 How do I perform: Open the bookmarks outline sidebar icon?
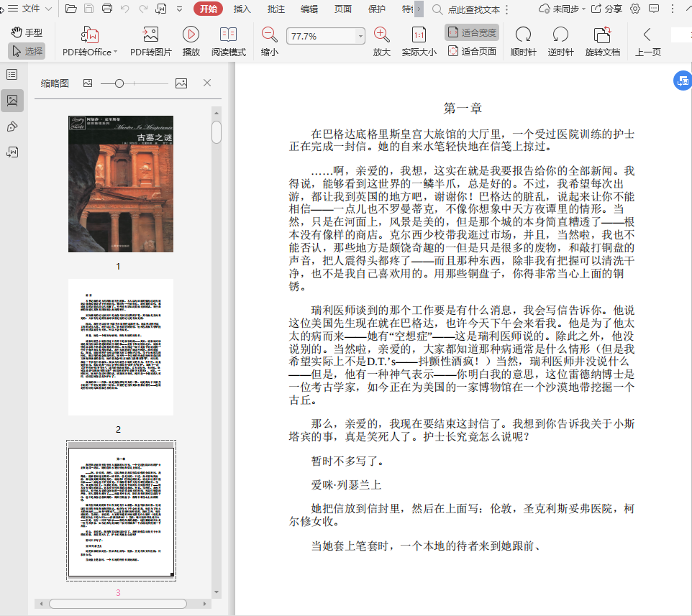coord(12,75)
